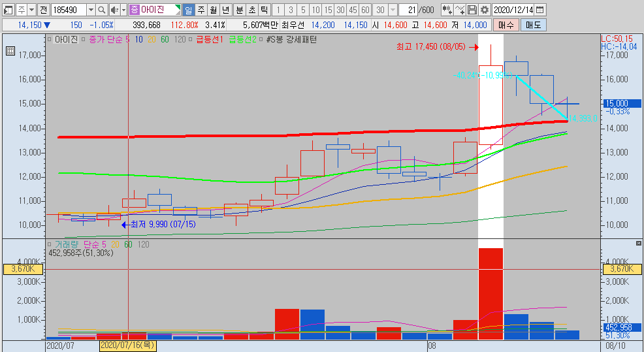Toggle the 급등선1 indicator checkbox

click(x=190, y=40)
